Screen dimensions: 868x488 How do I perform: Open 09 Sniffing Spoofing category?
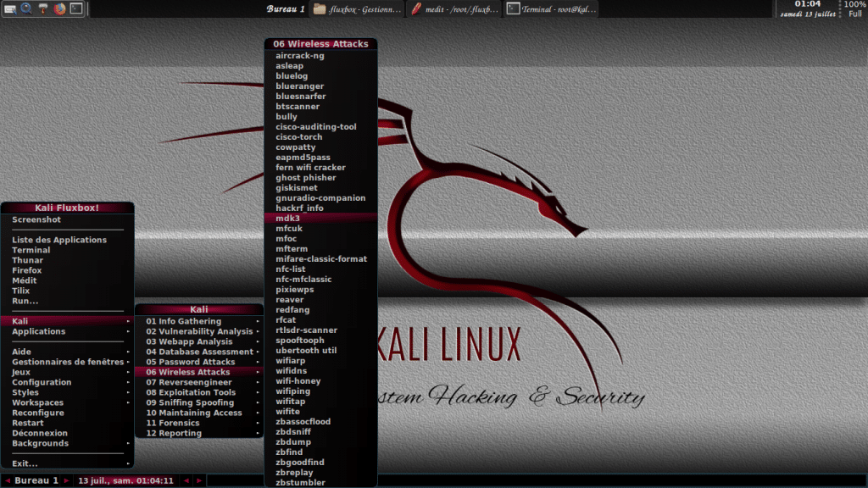pyautogui.click(x=199, y=402)
